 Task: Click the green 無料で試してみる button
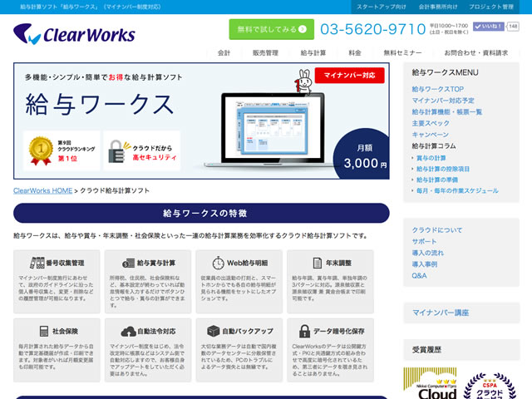(x=272, y=29)
